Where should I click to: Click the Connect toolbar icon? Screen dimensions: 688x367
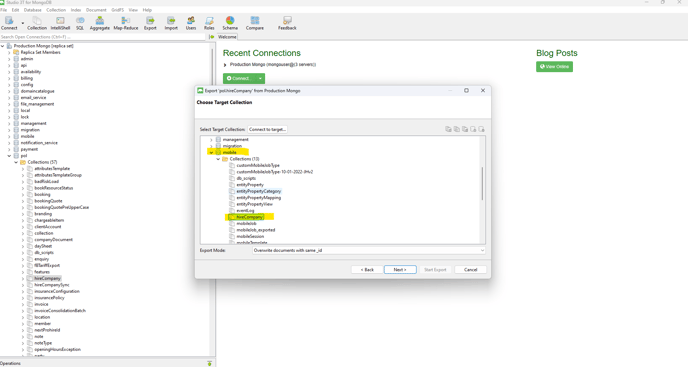(9, 23)
